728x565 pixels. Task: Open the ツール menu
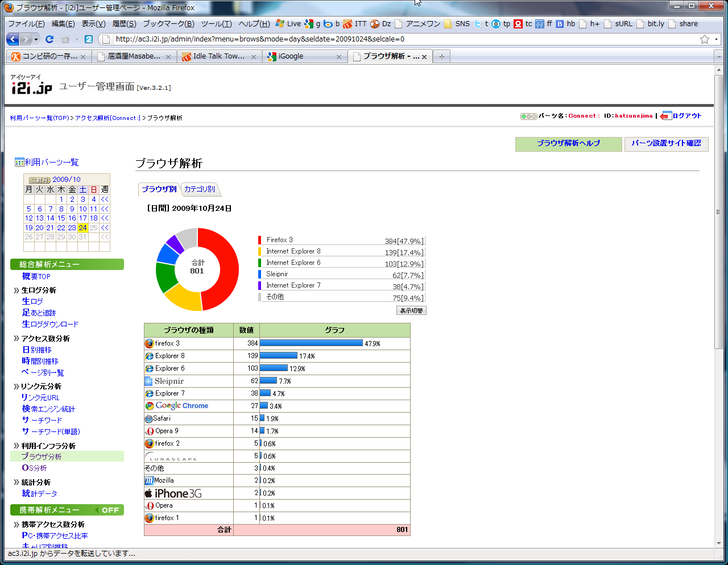point(216,23)
